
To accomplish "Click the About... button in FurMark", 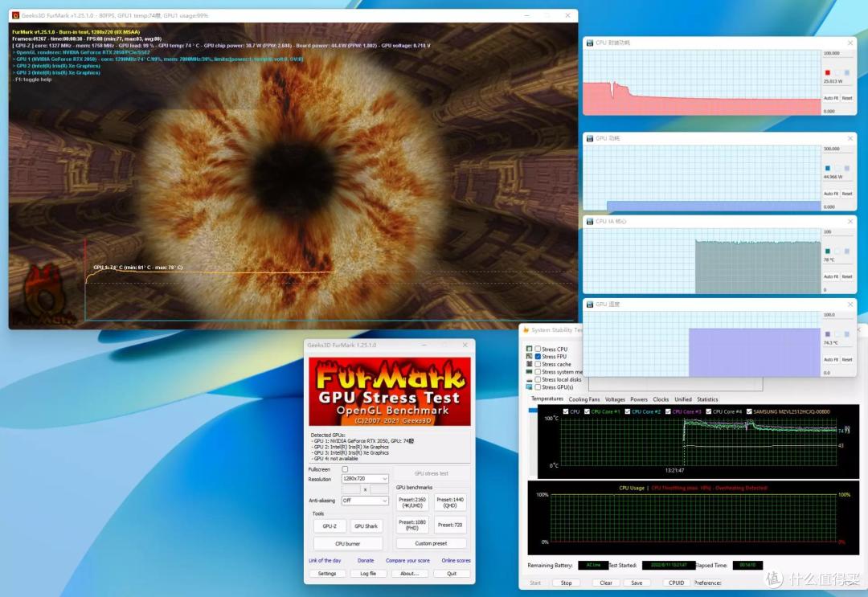I will (x=410, y=573).
